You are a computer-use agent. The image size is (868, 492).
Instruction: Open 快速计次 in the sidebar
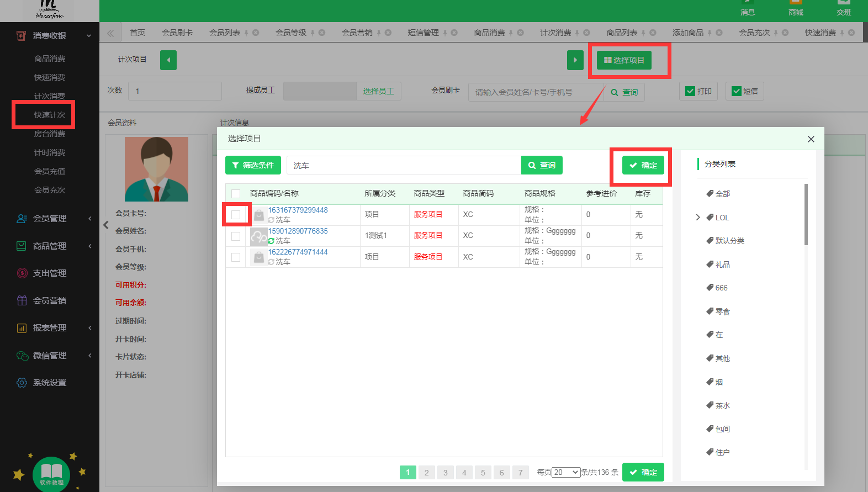coord(50,115)
